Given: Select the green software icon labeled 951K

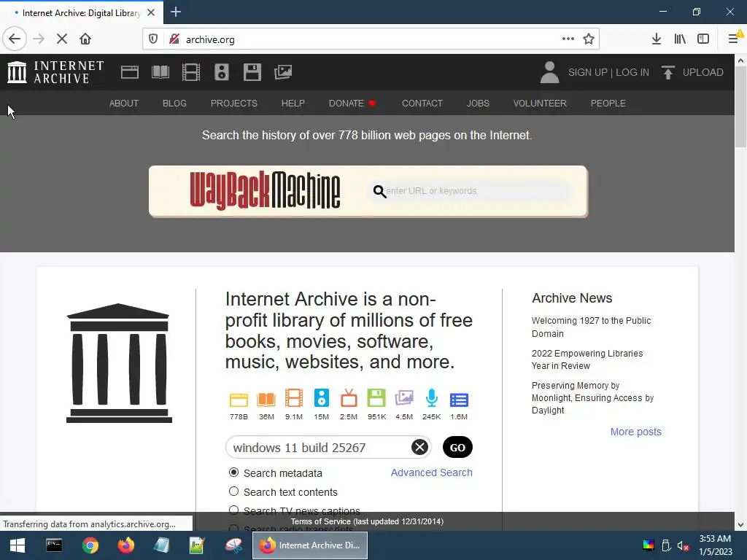Looking at the screenshot, I should tap(376, 398).
